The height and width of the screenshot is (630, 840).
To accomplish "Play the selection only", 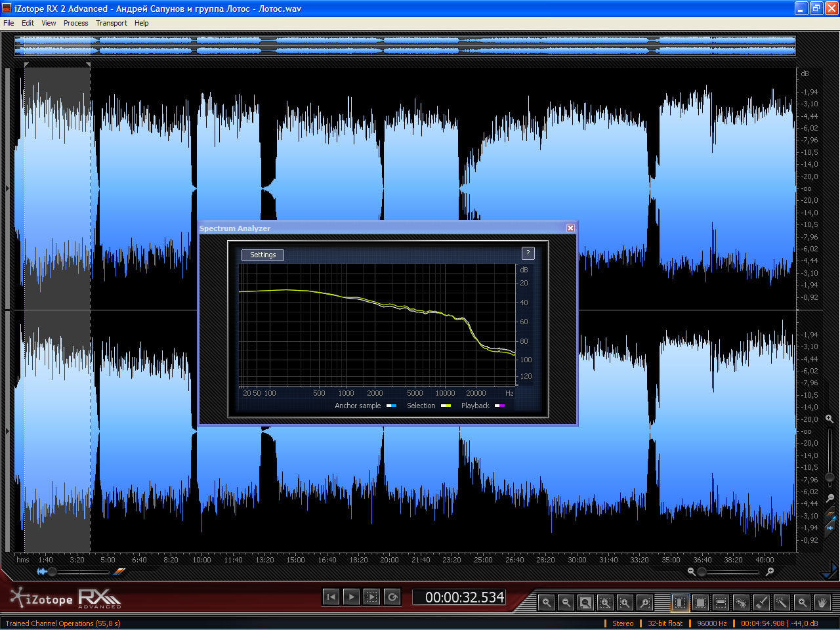I will tap(371, 597).
